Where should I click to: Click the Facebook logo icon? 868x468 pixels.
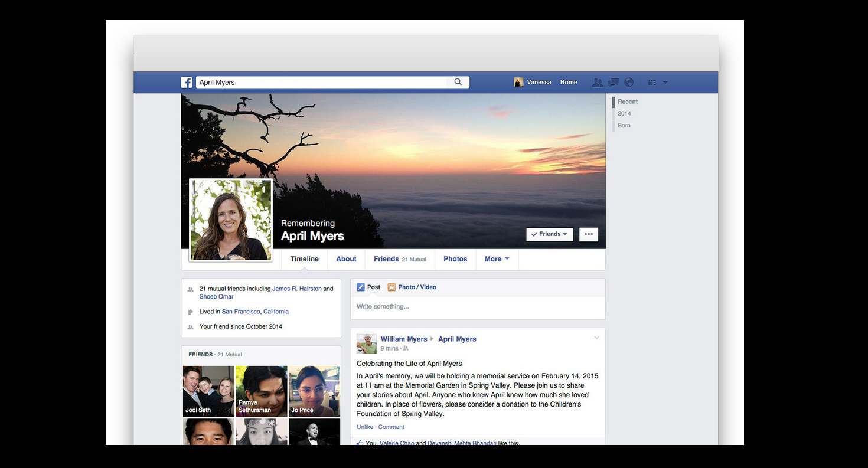pos(187,83)
